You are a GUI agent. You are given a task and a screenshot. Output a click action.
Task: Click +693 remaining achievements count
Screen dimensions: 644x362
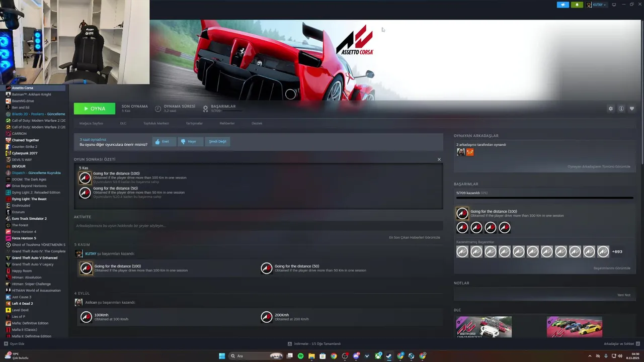pos(617,251)
